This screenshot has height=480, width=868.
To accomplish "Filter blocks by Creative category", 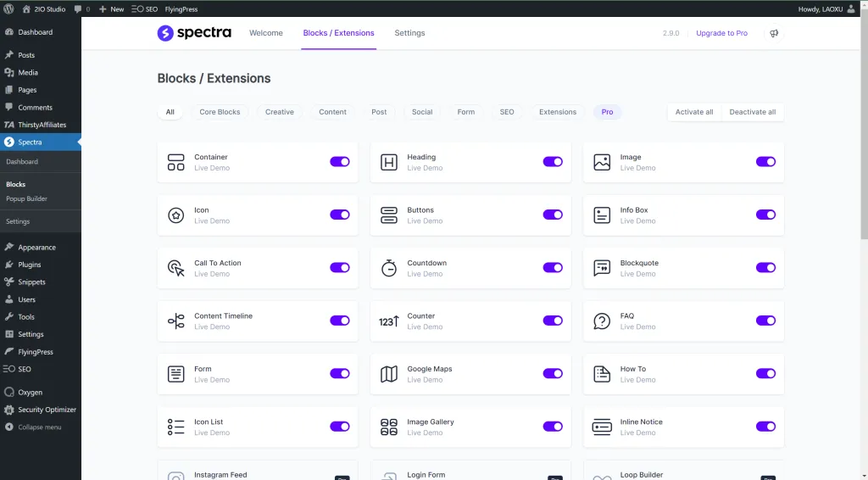I will (279, 112).
